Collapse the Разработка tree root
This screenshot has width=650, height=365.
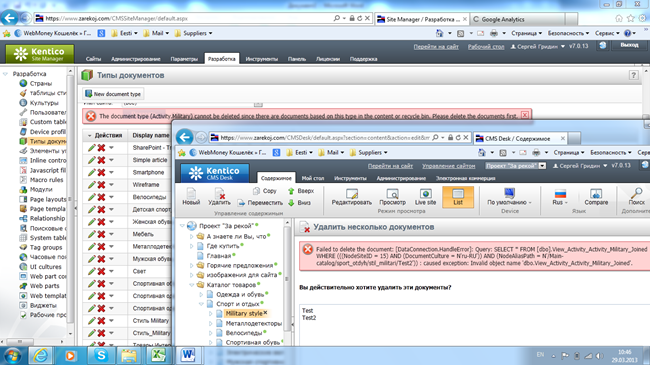[5, 74]
